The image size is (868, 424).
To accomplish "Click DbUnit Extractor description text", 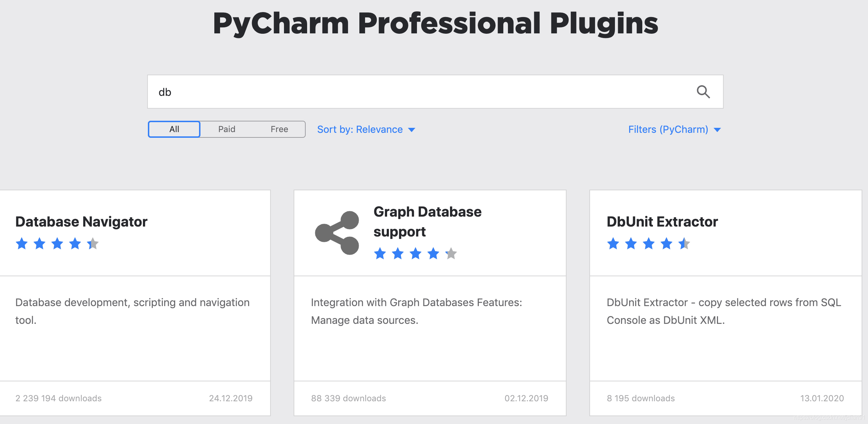I will click(x=723, y=311).
